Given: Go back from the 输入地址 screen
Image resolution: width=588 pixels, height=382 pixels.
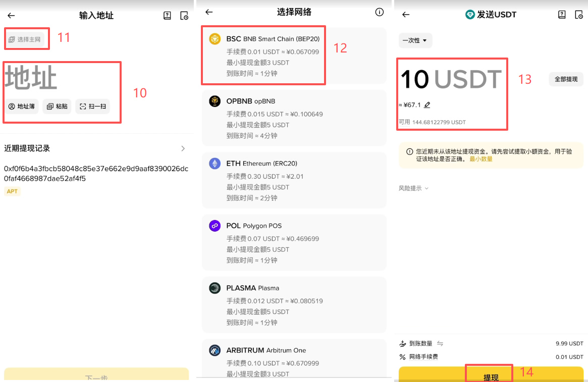Looking at the screenshot, I should pyautogui.click(x=11, y=15).
